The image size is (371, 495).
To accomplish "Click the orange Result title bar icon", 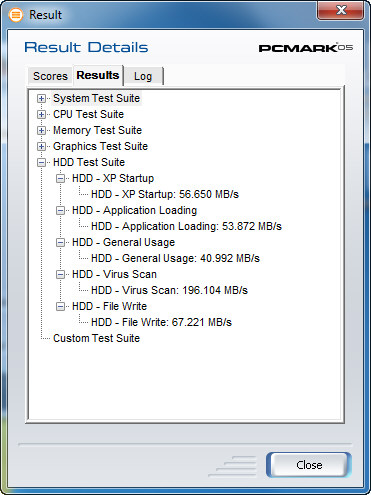I will [15, 15].
